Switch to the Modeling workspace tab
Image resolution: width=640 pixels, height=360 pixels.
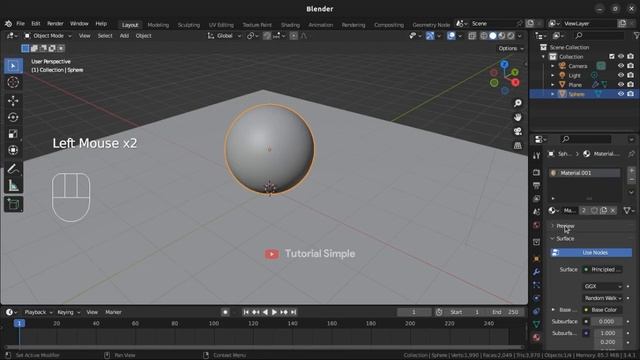(158, 25)
